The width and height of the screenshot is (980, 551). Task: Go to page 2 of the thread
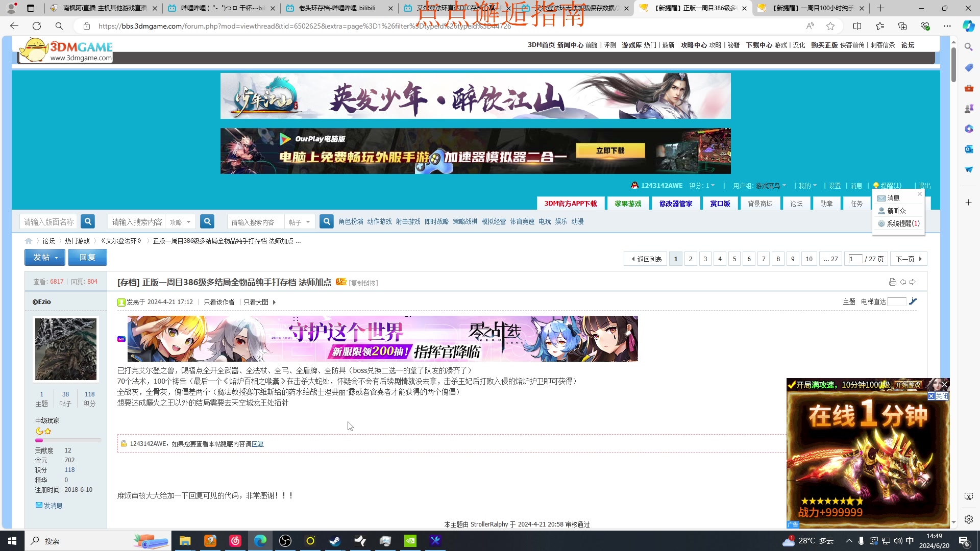[x=691, y=259]
